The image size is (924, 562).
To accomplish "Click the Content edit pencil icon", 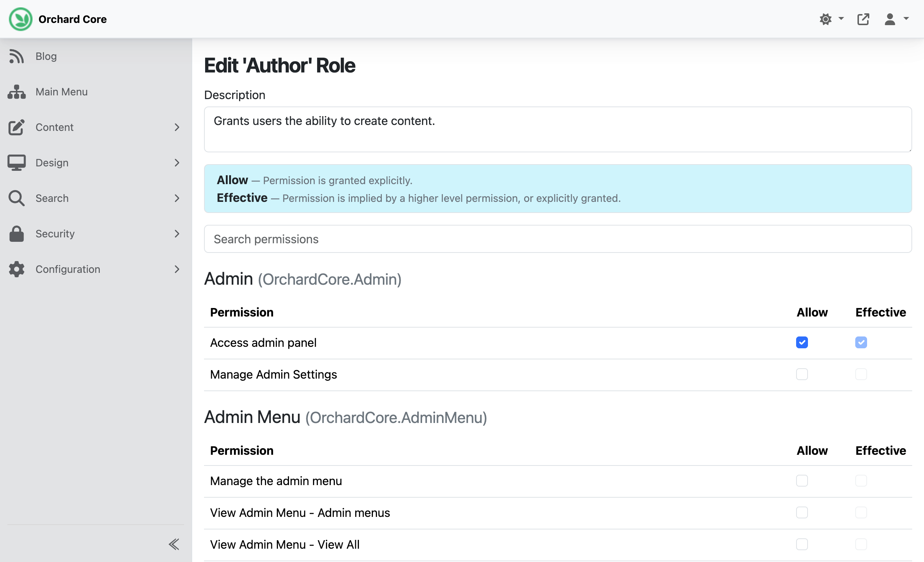I will 17,127.
